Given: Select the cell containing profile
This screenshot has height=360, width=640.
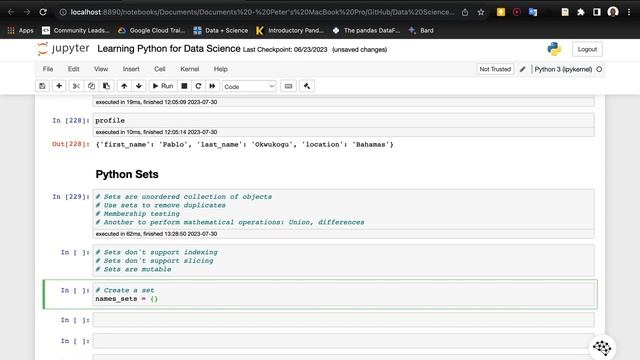Looking at the screenshot, I should 344,120.
